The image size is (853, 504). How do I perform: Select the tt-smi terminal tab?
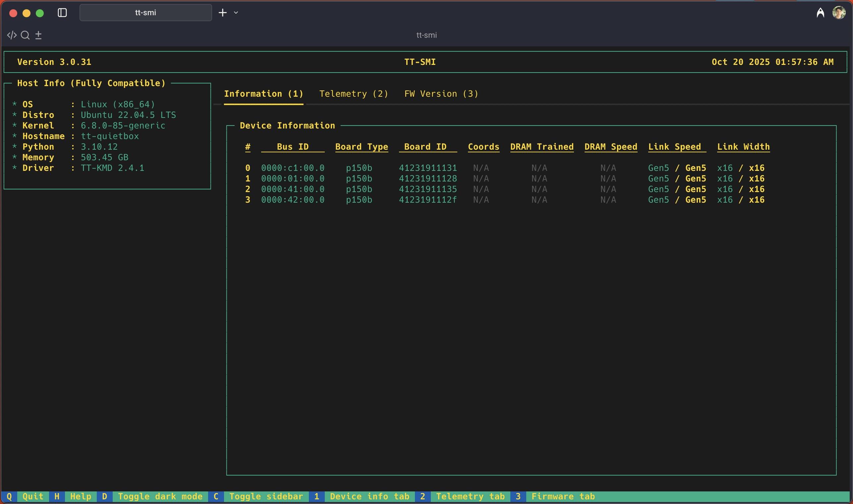pos(145,13)
